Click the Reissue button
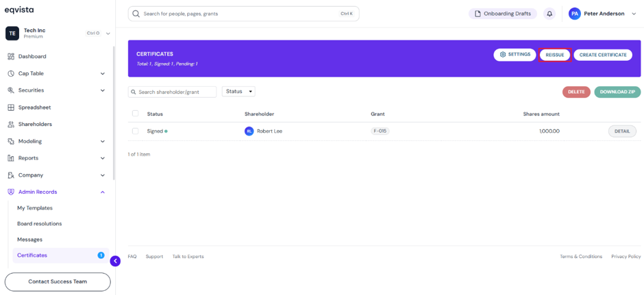Screen dimensions: 644x295 point(555,55)
